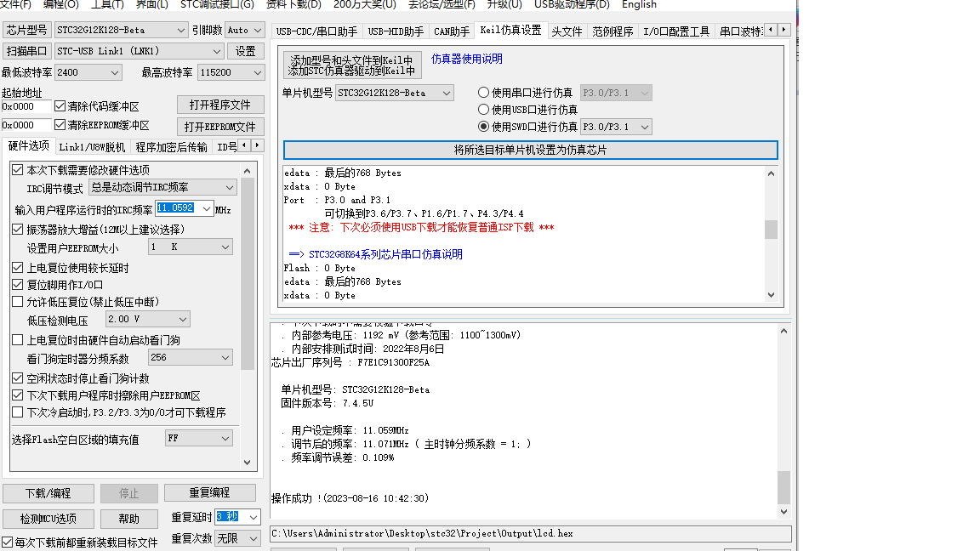Switch to the USB-CDC/串口助手 tab
980x551 pixels.
click(316, 31)
